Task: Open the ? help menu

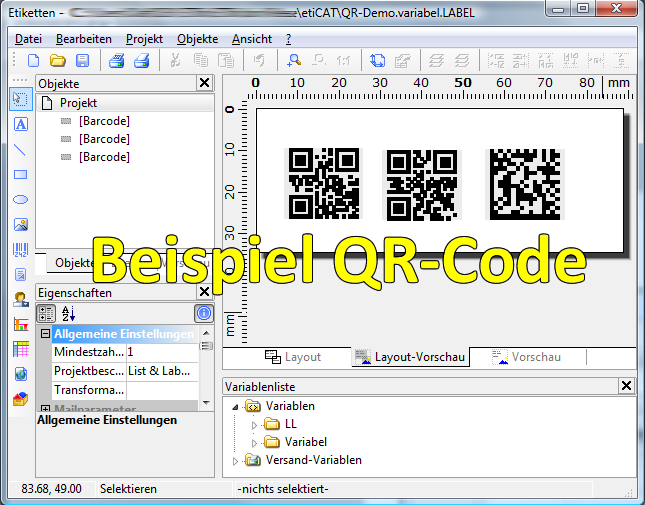Action: 288,39
